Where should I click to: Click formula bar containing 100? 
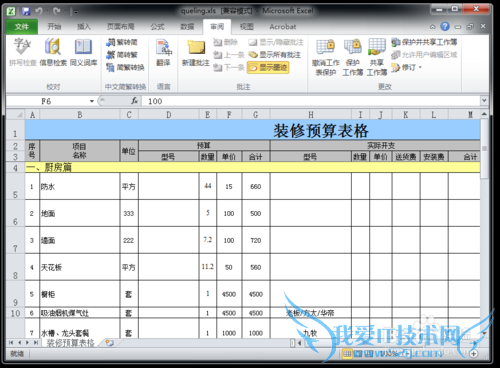pyautogui.click(x=311, y=101)
